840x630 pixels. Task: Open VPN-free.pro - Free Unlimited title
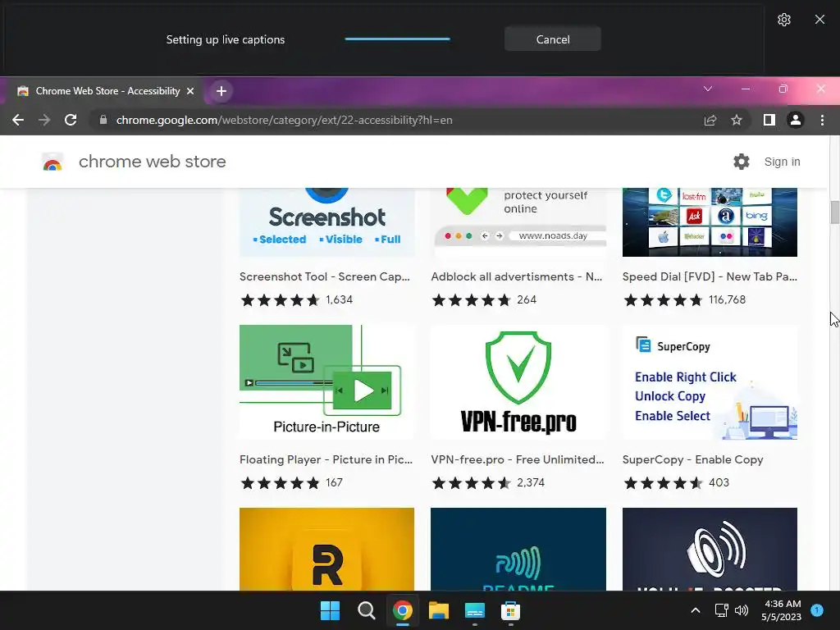tap(518, 459)
